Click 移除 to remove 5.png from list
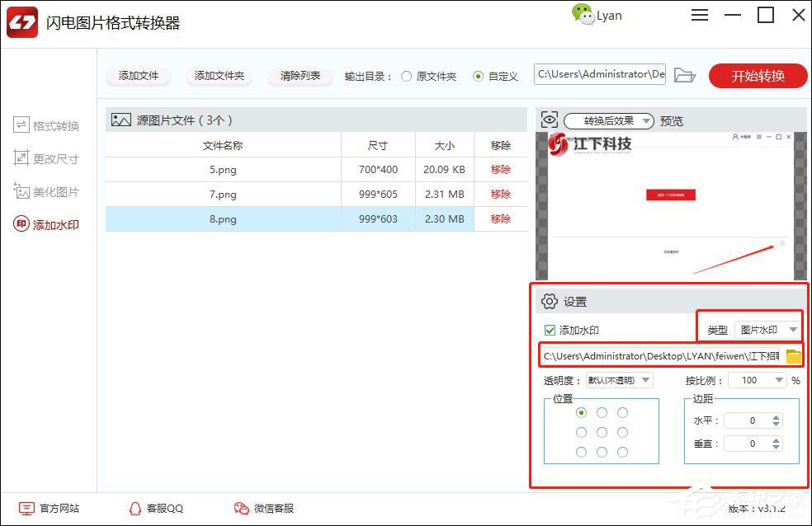This screenshot has width=812, height=526. 501,169
